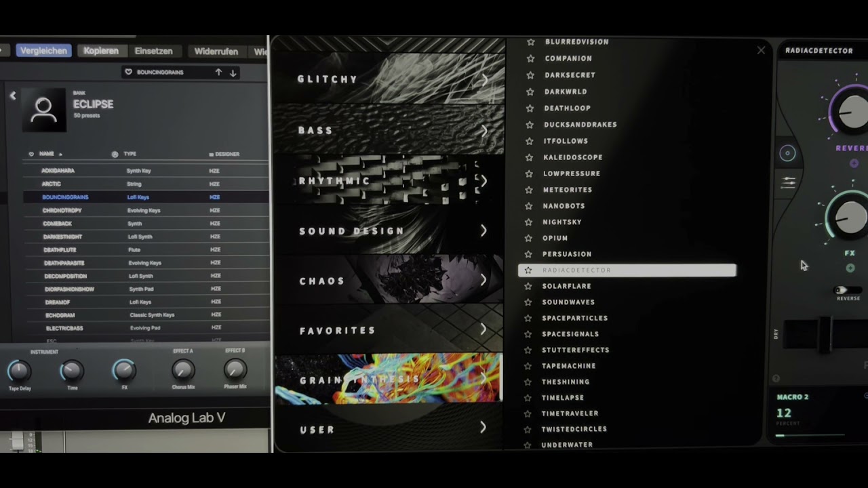Screen dimensions: 868x488
Task: Favorite the SOUNDWAVES star icon
Action: pos(528,302)
